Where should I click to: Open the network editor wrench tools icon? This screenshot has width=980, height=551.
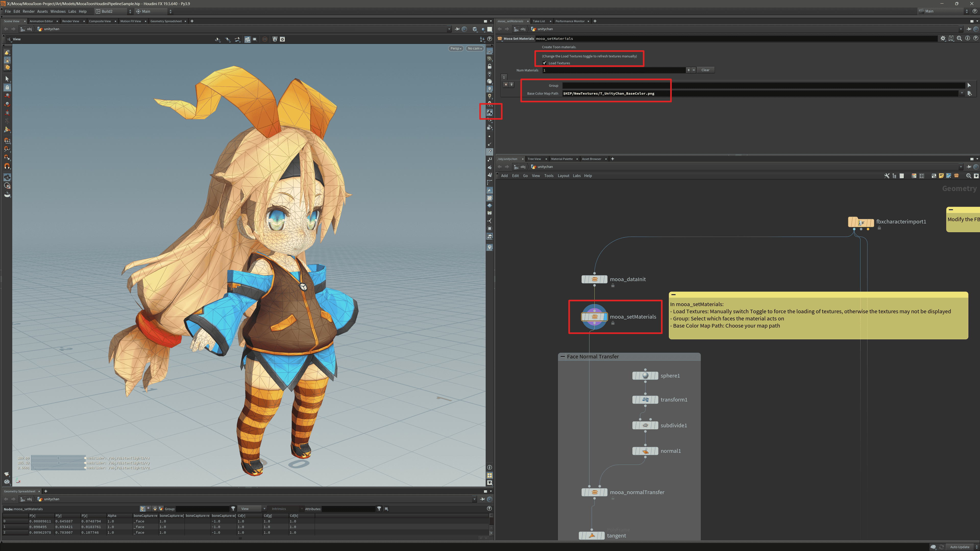click(887, 176)
